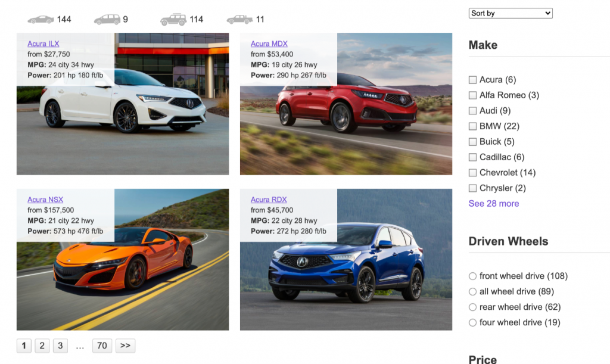Open the Acura NSX link

pos(45,200)
